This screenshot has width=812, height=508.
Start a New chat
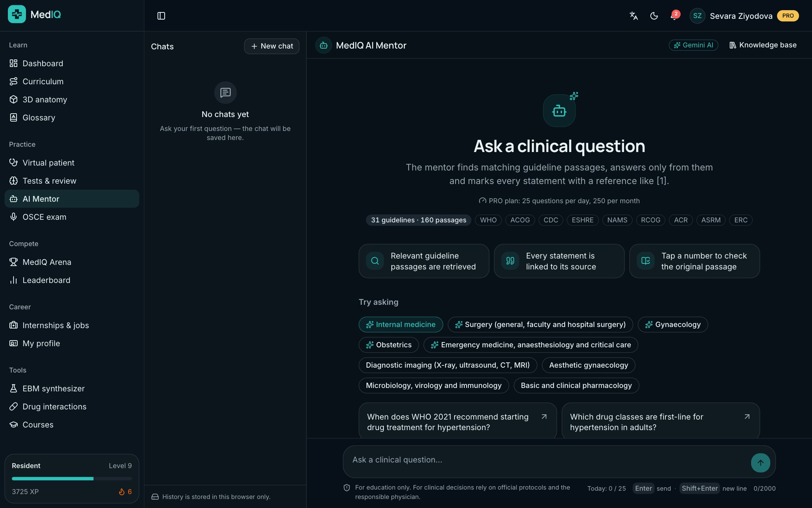coord(272,46)
